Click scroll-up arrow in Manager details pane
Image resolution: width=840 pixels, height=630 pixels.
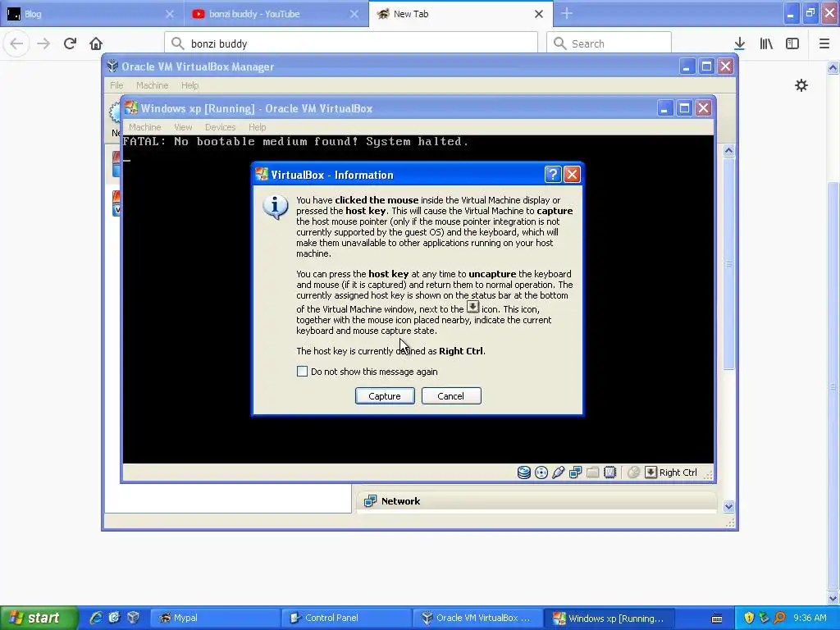tap(728, 151)
